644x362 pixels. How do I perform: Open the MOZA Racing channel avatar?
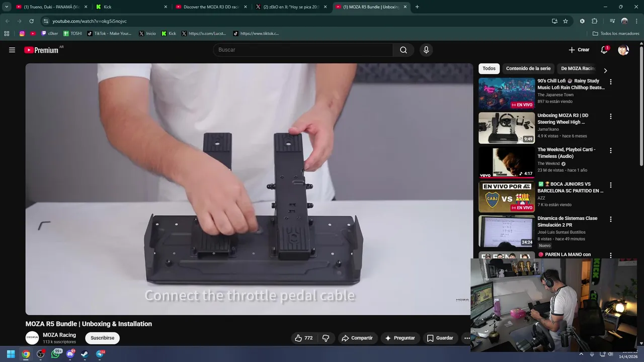[x=32, y=338]
